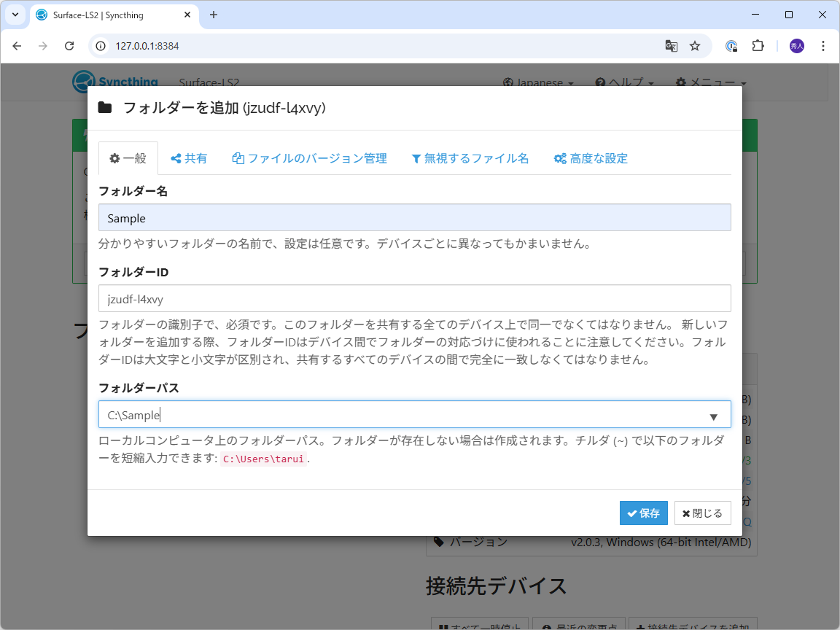Close the dialog with 閉じる button

(x=702, y=513)
